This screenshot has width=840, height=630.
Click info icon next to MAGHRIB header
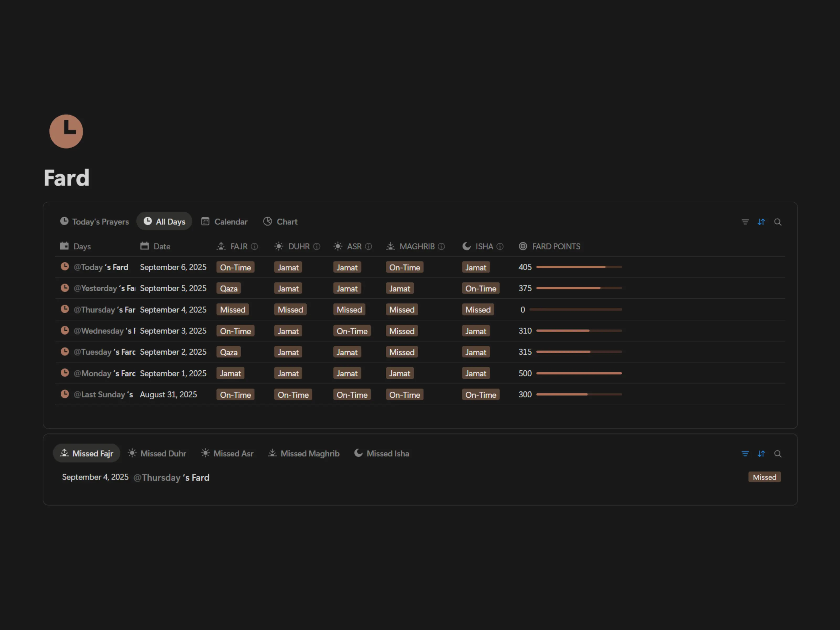[x=441, y=246]
